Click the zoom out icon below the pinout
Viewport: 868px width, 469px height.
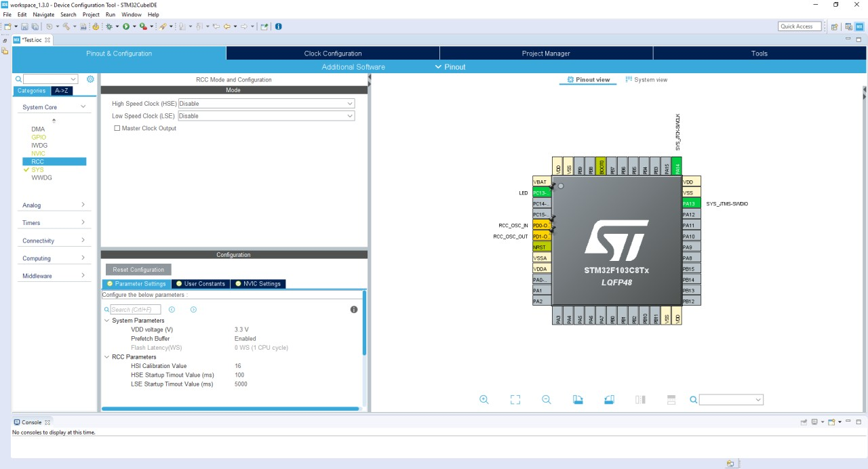coord(546,399)
